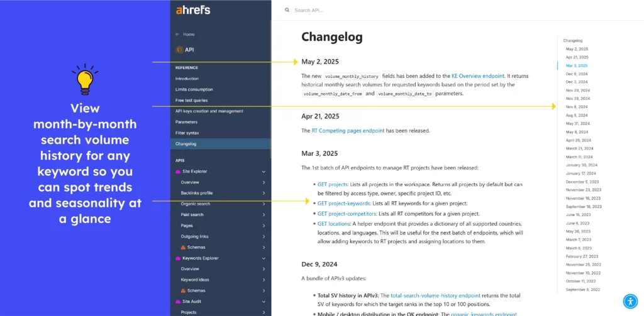Jump to Dec 9, 2024 in contents
Image resolution: width=644 pixels, height=316 pixels.
pos(576,74)
